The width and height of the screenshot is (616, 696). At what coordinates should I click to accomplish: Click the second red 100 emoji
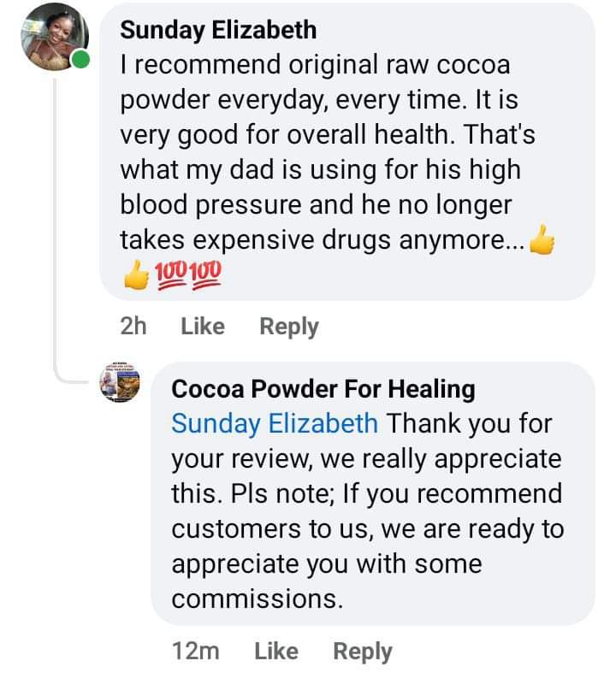point(205,274)
